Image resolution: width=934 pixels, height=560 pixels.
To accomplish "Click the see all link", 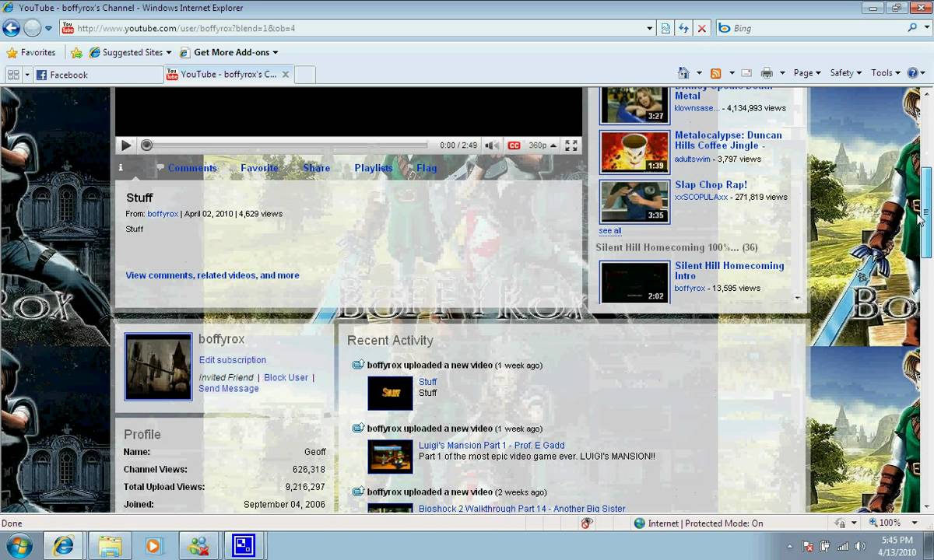I will pos(610,231).
